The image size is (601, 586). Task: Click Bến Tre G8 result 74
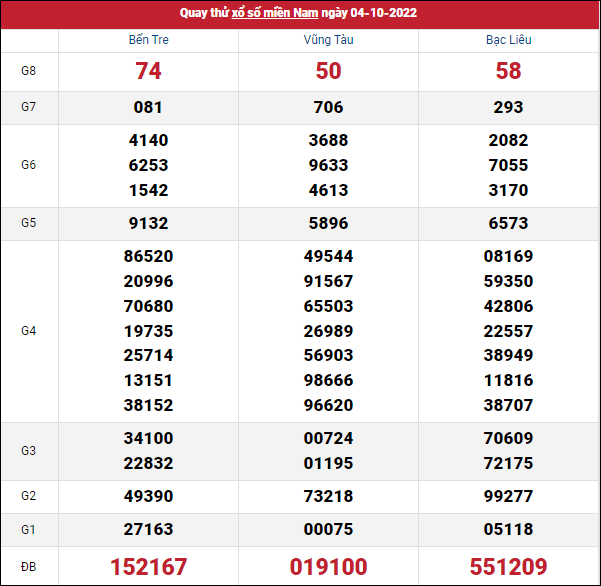(148, 71)
